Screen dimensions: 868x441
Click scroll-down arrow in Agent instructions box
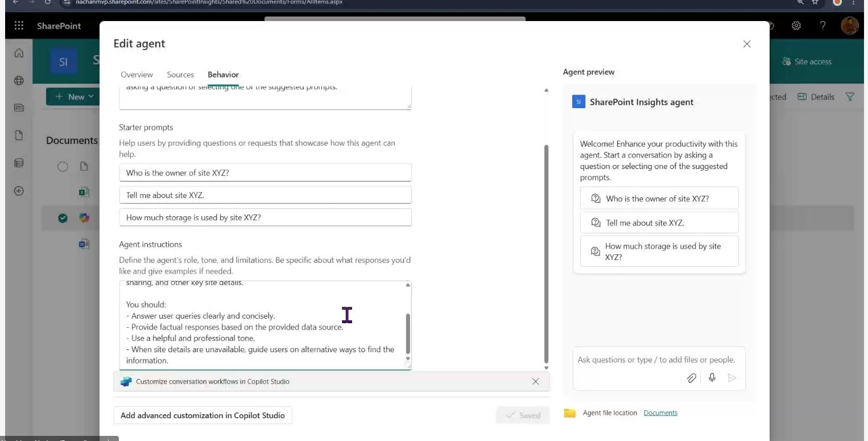pos(408,358)
